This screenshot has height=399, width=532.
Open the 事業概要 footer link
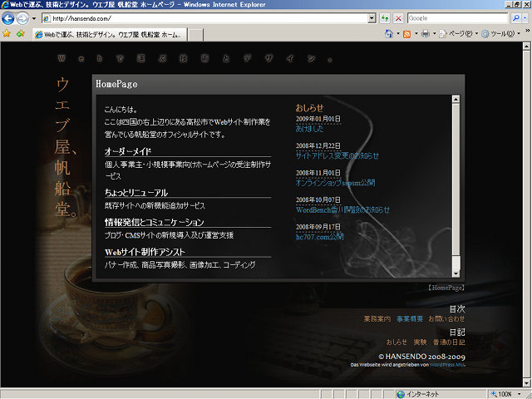[x=410, y=319]
